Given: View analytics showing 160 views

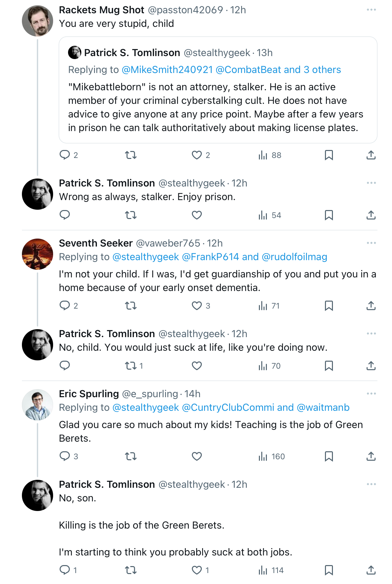Looking at the screenshot, I should point(272,456).
